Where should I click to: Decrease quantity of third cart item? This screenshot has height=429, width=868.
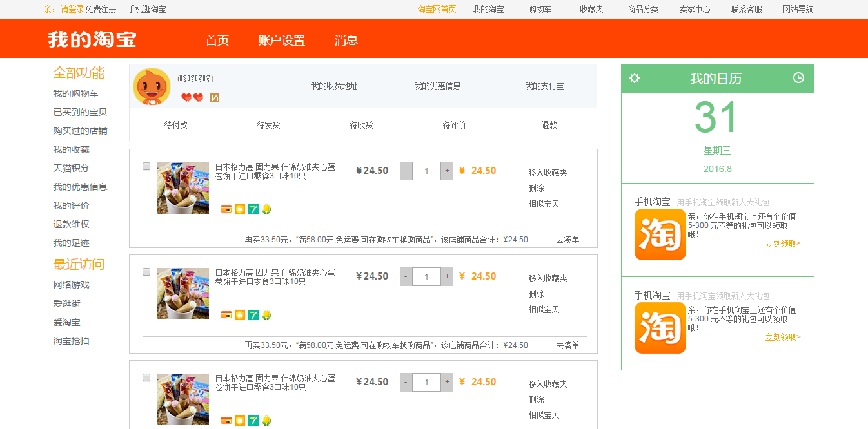[x=406, y=382]
